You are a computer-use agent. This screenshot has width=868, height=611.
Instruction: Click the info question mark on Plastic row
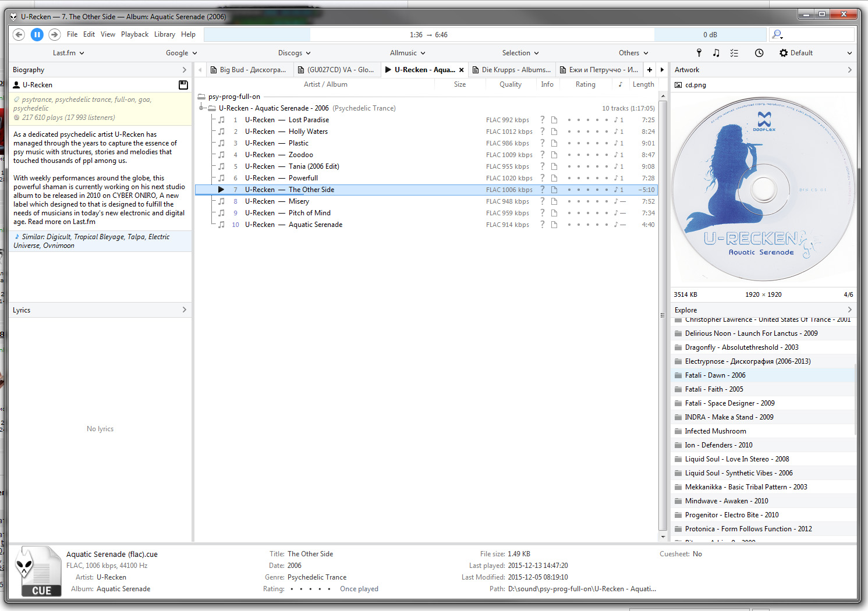542,143
